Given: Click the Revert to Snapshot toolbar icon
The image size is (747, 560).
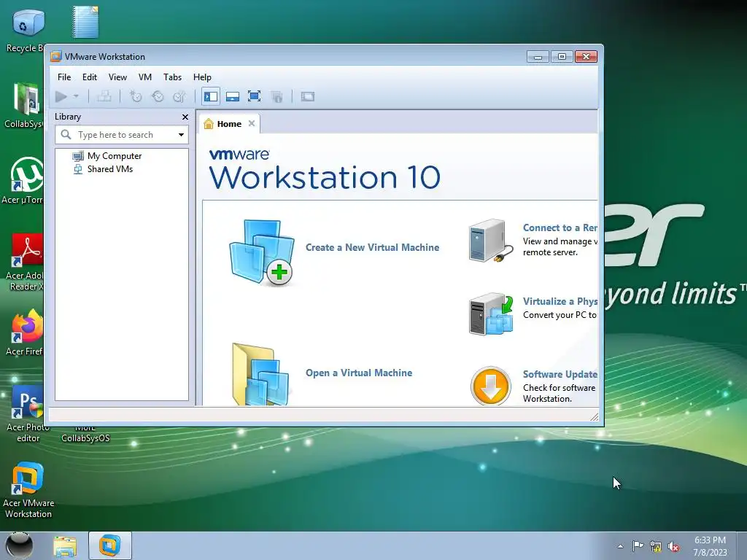Looking at the screenshot, I should pos(158,97).
